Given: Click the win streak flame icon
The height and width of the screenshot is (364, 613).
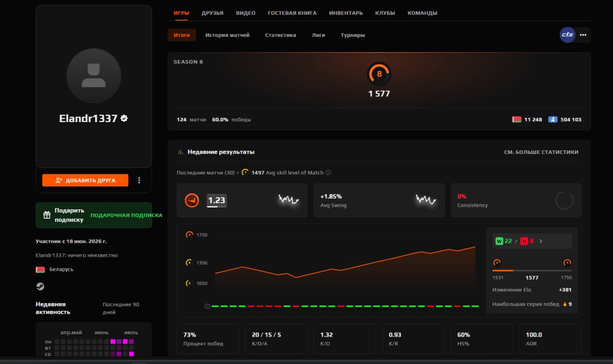Looking at the screenshot, I should point(565,304).
